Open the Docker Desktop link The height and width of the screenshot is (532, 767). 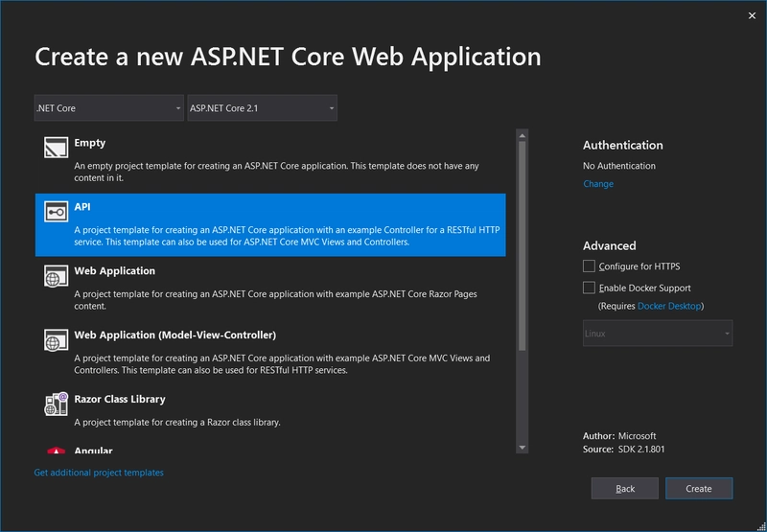click(x=669, y=306)
